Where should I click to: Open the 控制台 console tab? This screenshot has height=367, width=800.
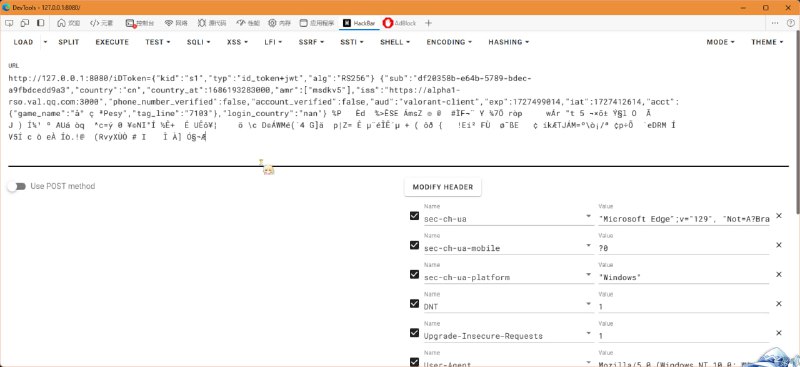tap(140, 23)
